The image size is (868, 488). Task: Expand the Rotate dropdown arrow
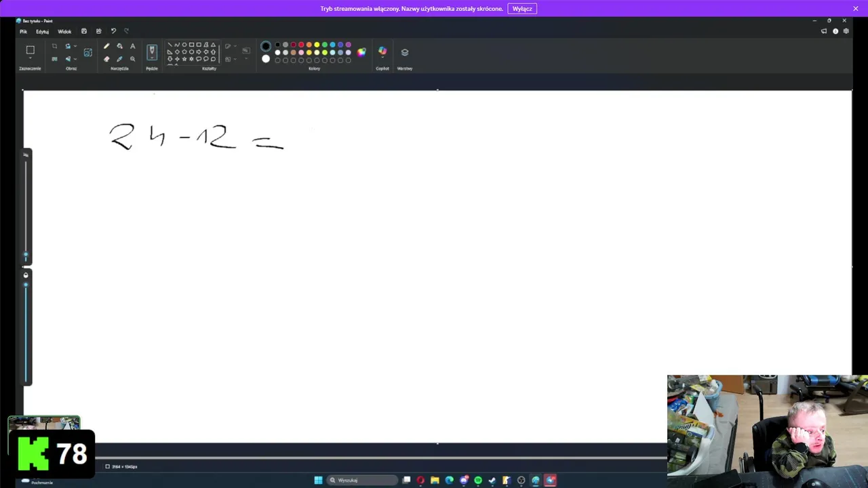click(x=75, y=46)
